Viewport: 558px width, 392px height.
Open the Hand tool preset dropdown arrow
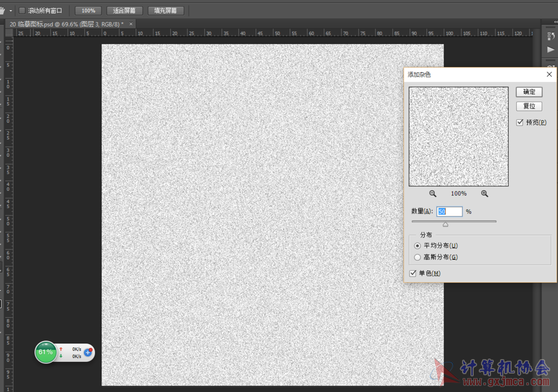[x=11, y=11]
